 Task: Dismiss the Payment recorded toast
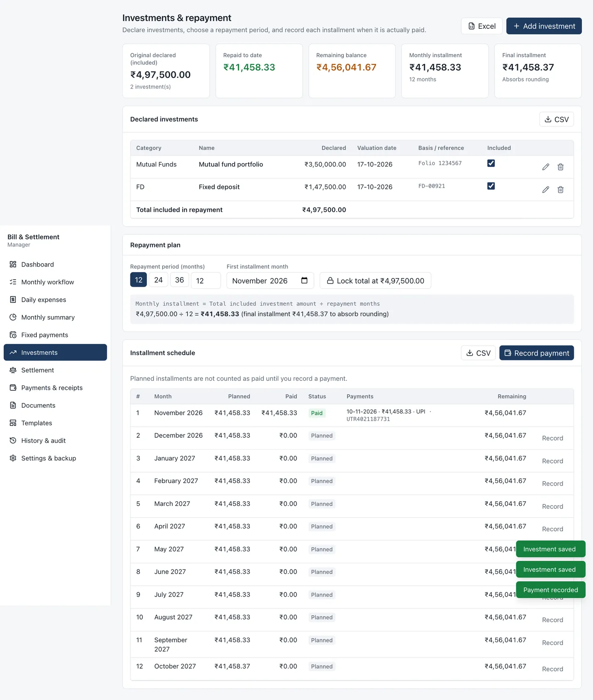click(x=551, y=590)
